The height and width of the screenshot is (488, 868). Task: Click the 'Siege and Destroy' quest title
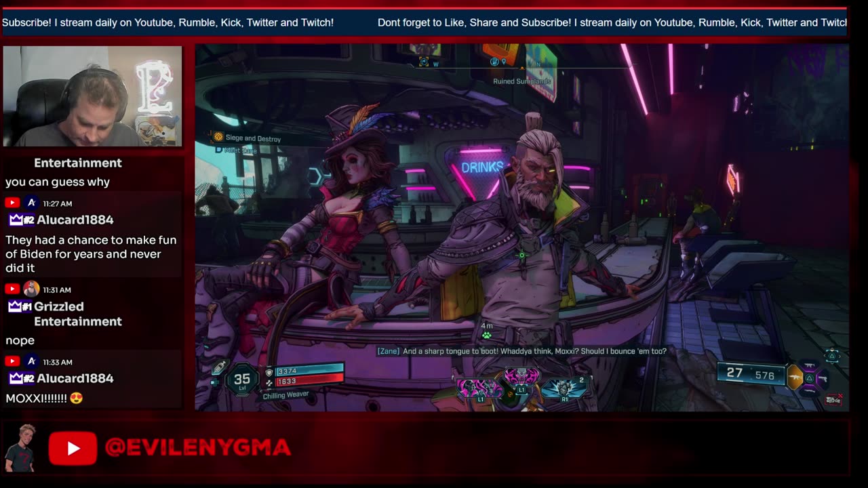click(253, 138)
